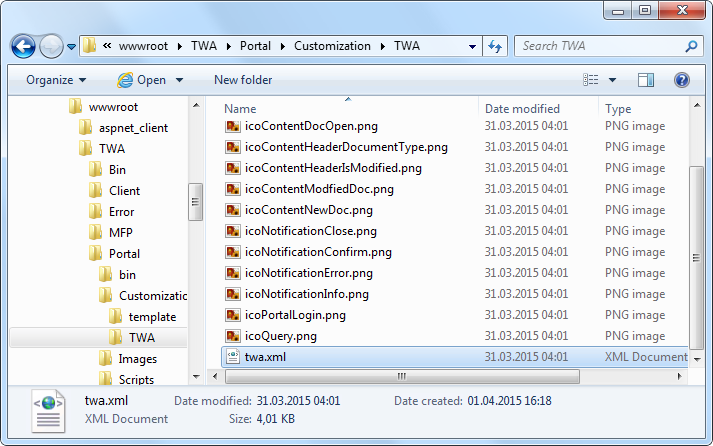Click the icon of icoPortalLogin.png
The image size is (713, 446).
[233, 315]
